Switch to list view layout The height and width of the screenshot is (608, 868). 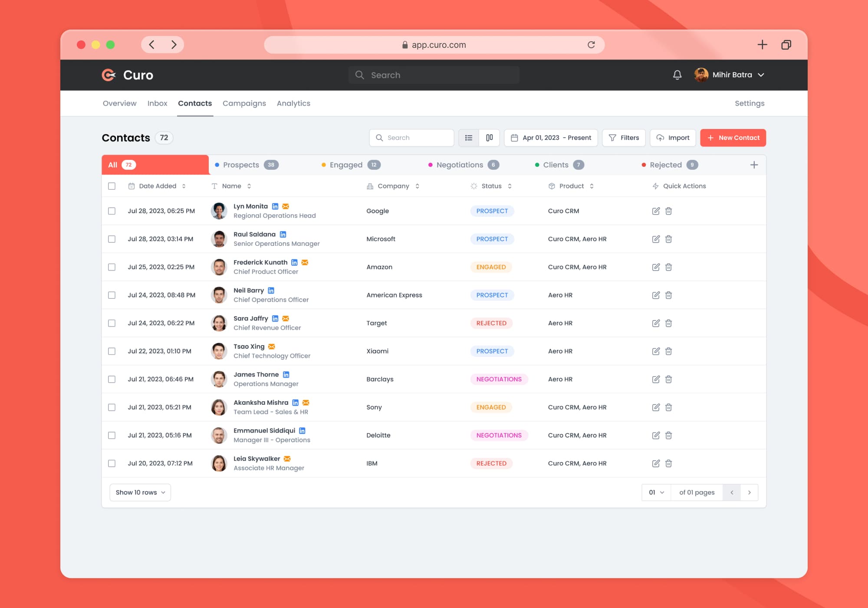coord(469,138)
